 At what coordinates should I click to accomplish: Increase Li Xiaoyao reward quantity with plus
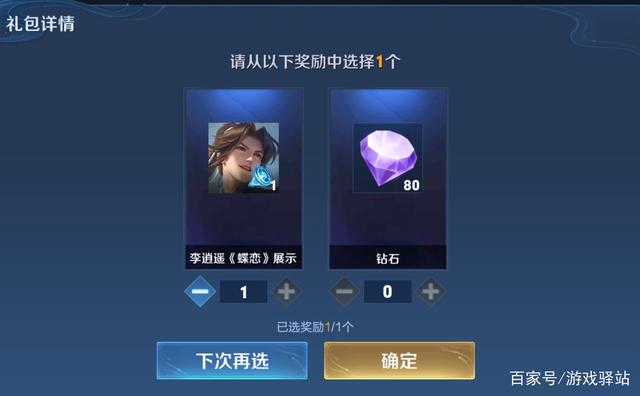(x=287, y=291)
